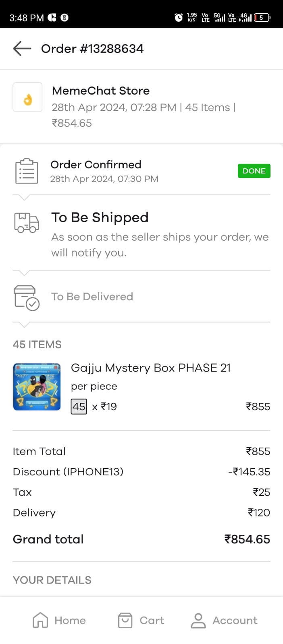This screenshot has height=644, width=283.
Task: Tap the Account person icon
Action: click(198, 620)
